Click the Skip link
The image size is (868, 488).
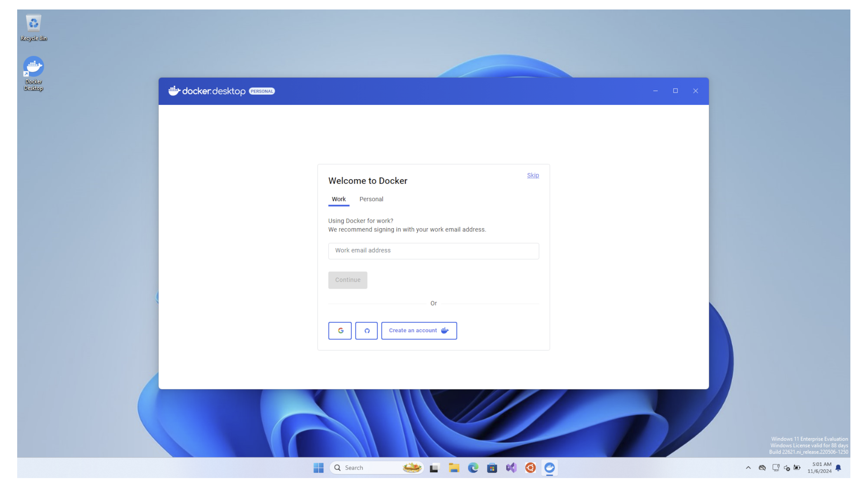(x=533, y=175)
